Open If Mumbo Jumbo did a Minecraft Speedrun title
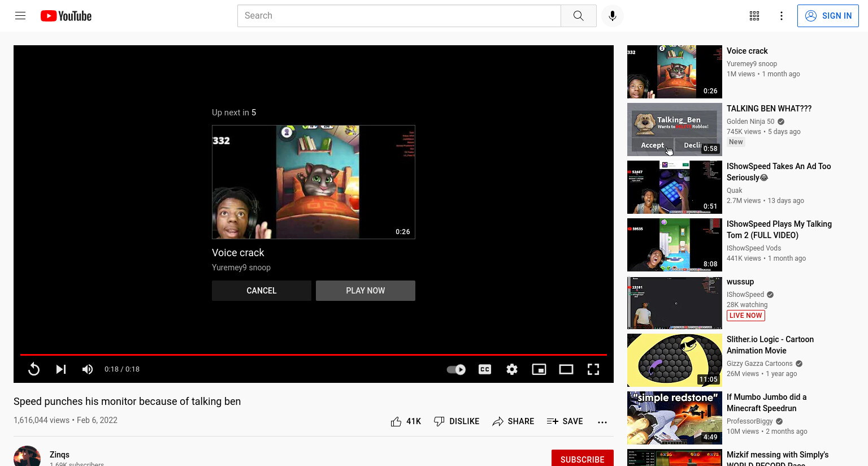This screenshot has height=466, width=868. pyautogui.click(x=767, y=403)
